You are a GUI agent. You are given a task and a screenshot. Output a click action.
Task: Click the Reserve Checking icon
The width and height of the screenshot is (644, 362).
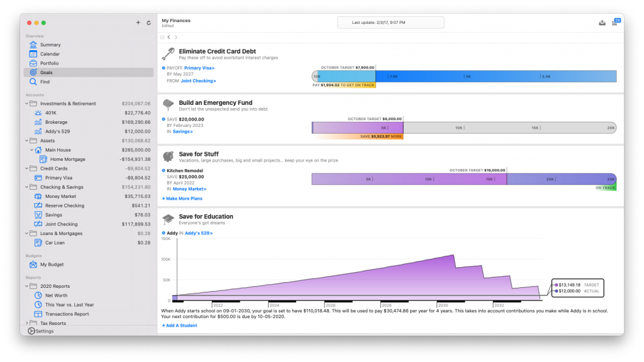tap(38, 206)
